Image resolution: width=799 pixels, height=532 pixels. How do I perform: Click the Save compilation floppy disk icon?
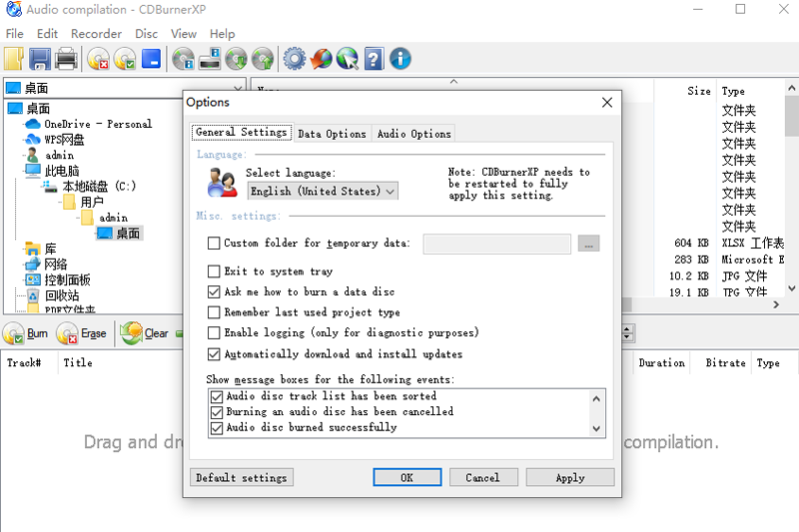click(x=40, y=59)
